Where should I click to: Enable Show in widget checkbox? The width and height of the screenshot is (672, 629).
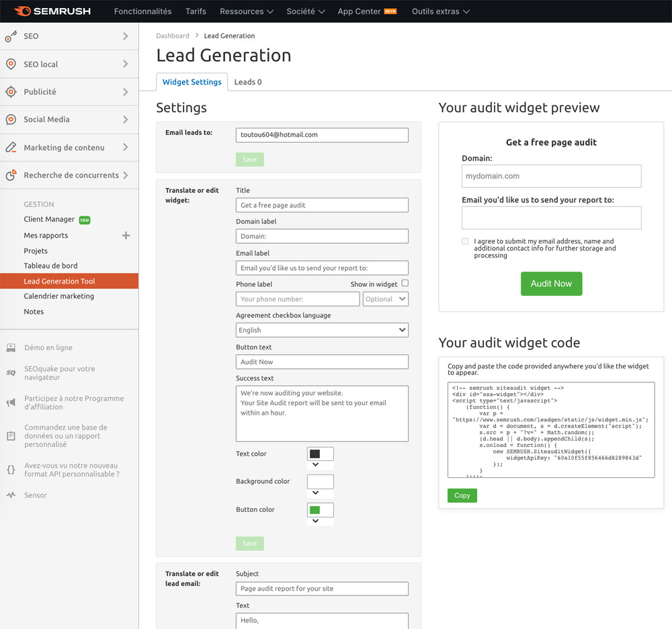tap(405, 283)
